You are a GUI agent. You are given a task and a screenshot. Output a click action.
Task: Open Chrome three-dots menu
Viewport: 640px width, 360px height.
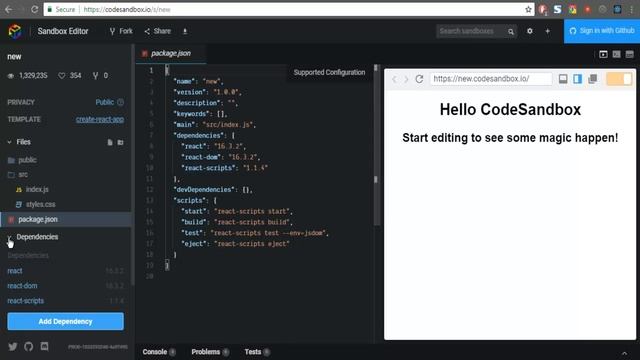tap(631, 9)
